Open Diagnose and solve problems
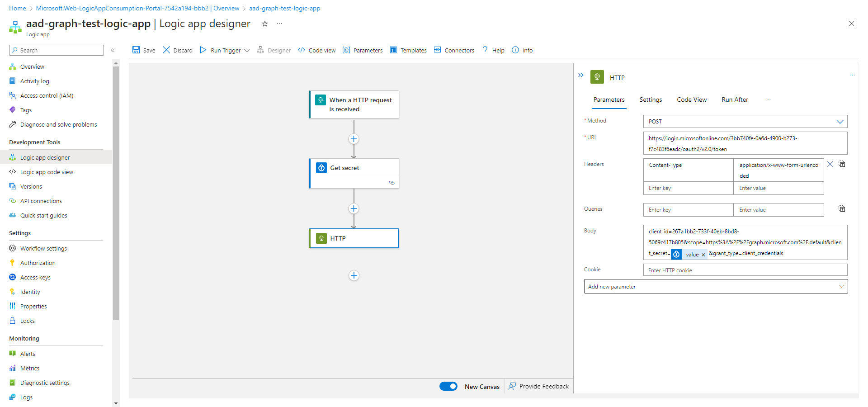The height and width of the screenshot is (407, 868). pyautogui.click(x=58, y=124)
